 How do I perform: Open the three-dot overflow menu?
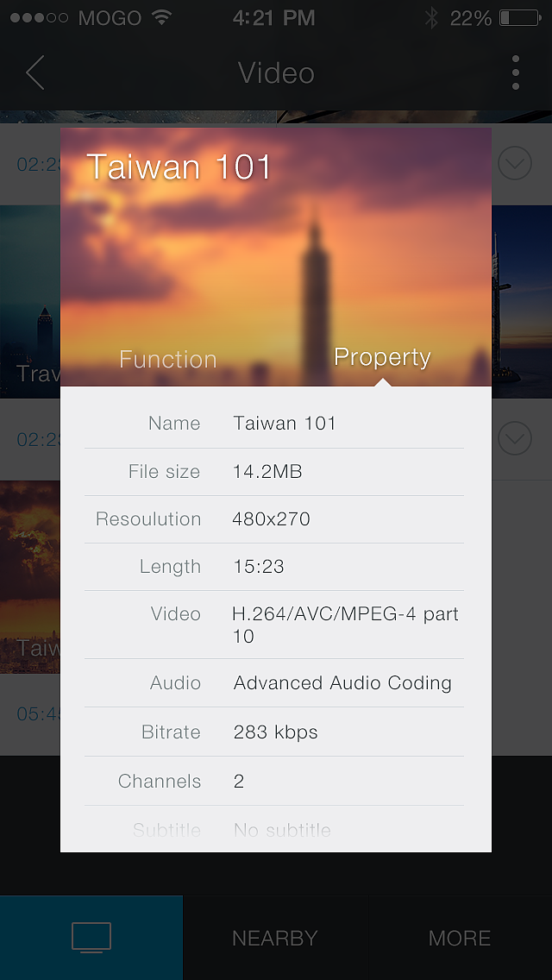[515, 73]
